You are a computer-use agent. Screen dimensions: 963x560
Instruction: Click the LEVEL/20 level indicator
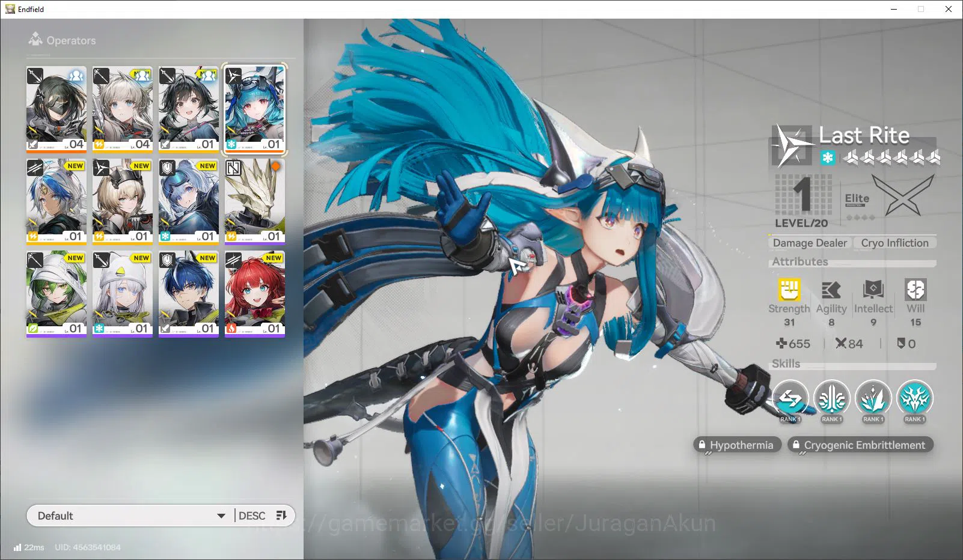[802, 201]
